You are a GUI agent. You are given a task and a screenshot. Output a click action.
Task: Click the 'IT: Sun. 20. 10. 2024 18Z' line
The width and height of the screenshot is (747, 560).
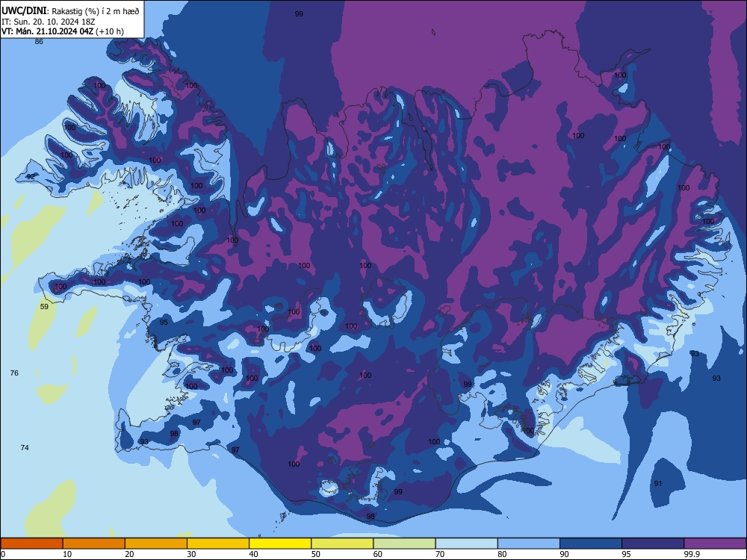pyautogui.click(x=48, y=22)
